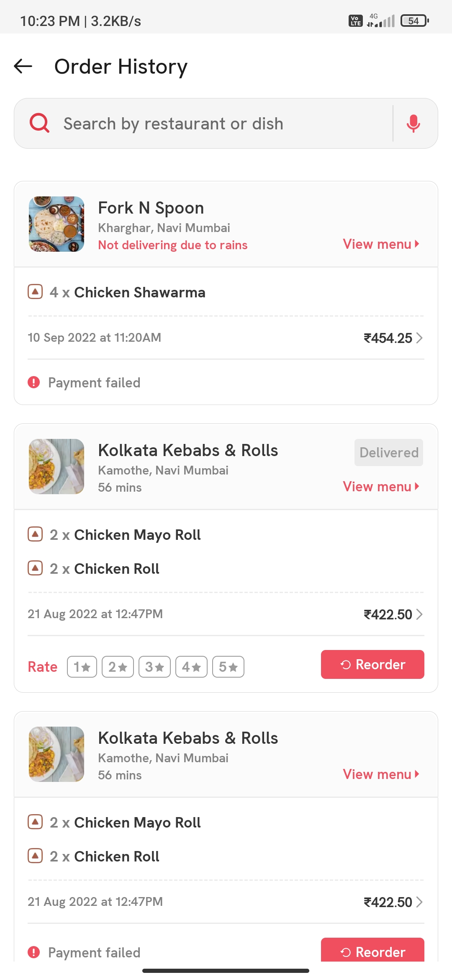Rate the order 5 stars
The width and height of the screenshot is (452, 980).
[228, 667]
